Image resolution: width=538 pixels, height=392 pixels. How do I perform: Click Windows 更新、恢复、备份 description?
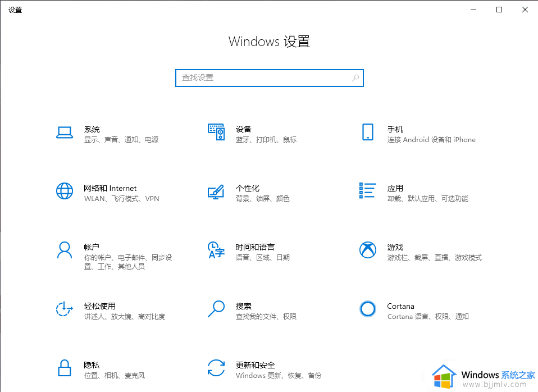click(x=279, y=376)
